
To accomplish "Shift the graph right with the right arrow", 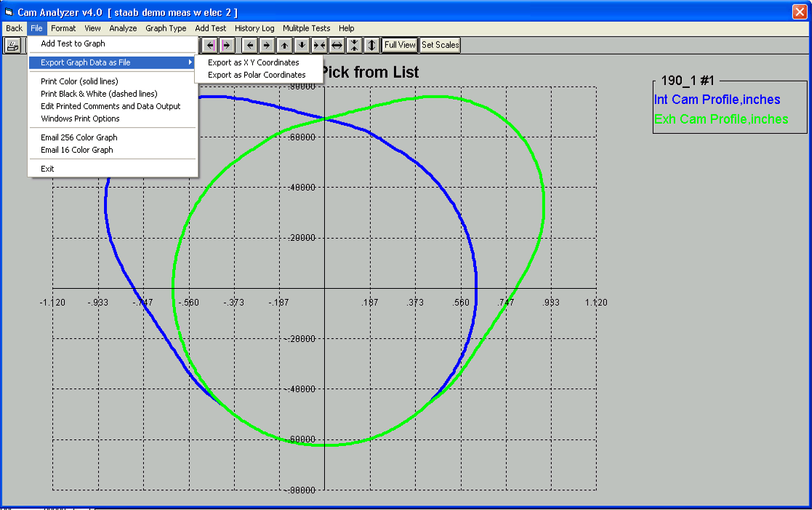I will click(268, 45).
